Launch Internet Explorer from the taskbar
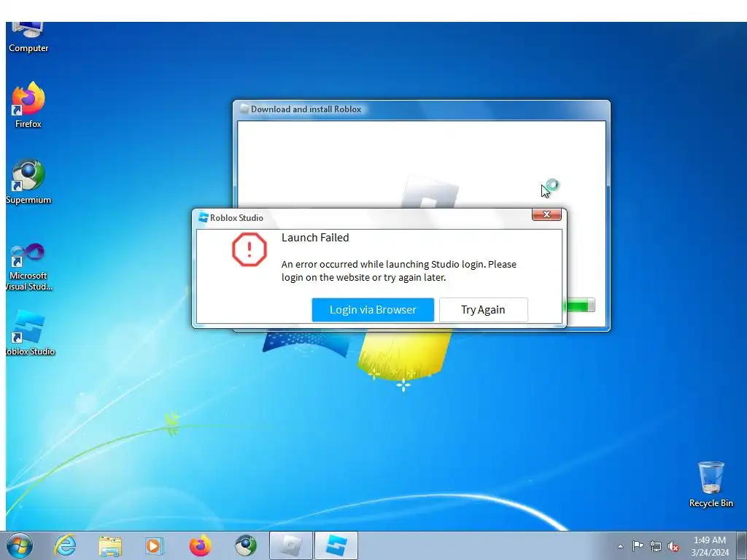 pyautogui.click(x=65, y=545)
